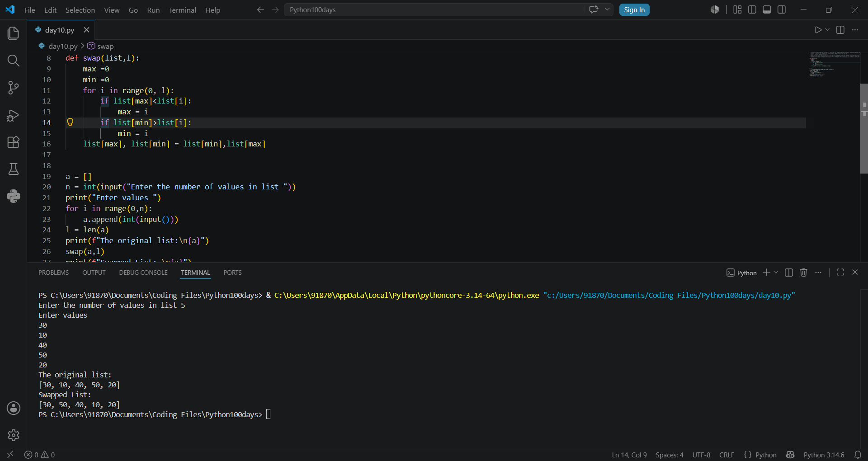Maximize the terminal panel size
This screenshot has height=461, width=868.
pyautogui.click(x=840, y=273)
